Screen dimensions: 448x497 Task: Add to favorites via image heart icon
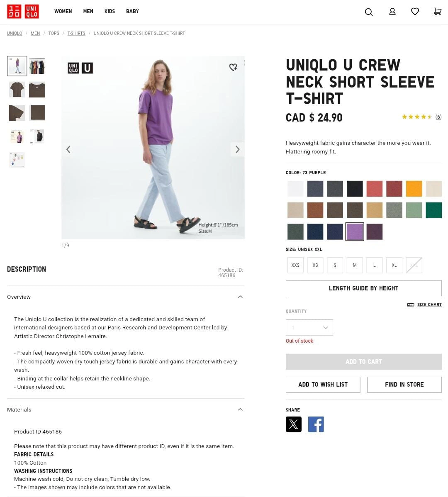coord(233,67)
